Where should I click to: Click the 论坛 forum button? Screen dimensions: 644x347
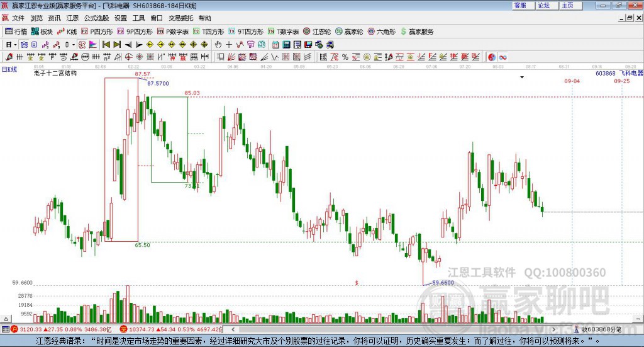tap(547, 5)
